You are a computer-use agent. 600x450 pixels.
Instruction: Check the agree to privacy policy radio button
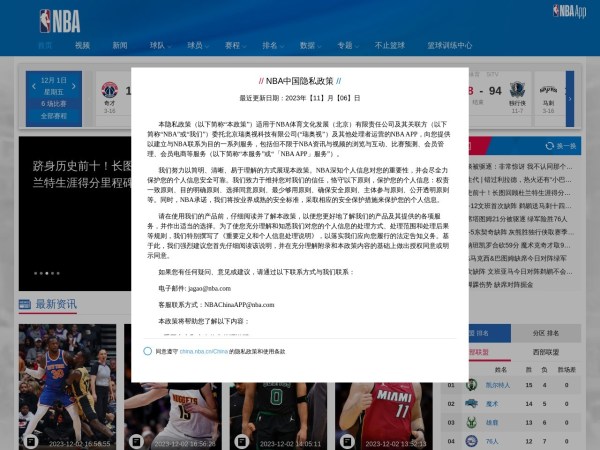point(148,351)
